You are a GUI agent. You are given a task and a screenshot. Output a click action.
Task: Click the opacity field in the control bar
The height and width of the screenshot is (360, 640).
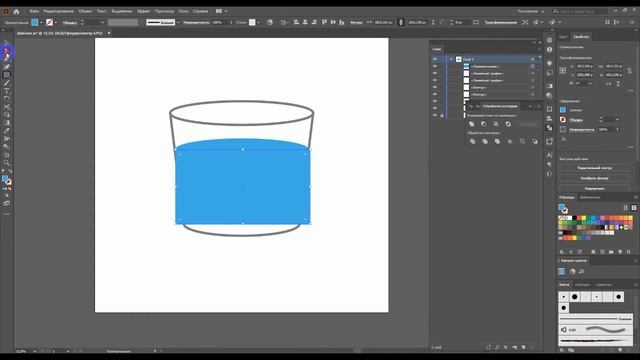coord(220,22)
